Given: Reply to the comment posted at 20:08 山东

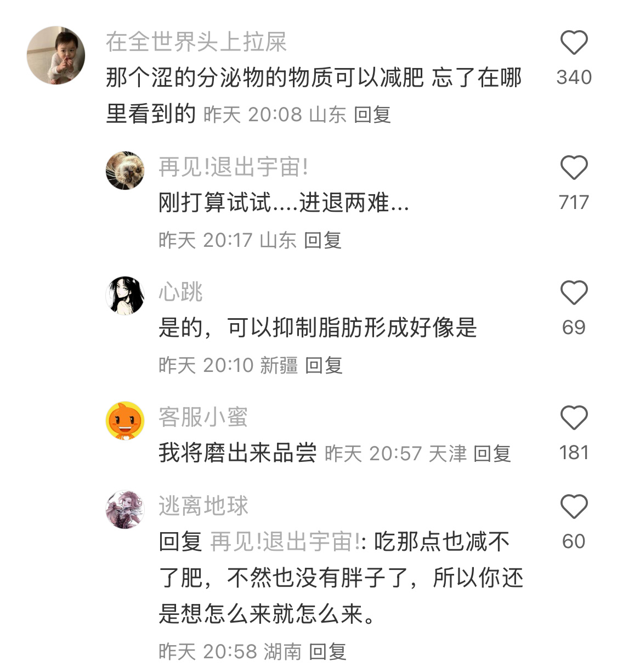Looking at the screenshot, I should (x=372, y=115).
